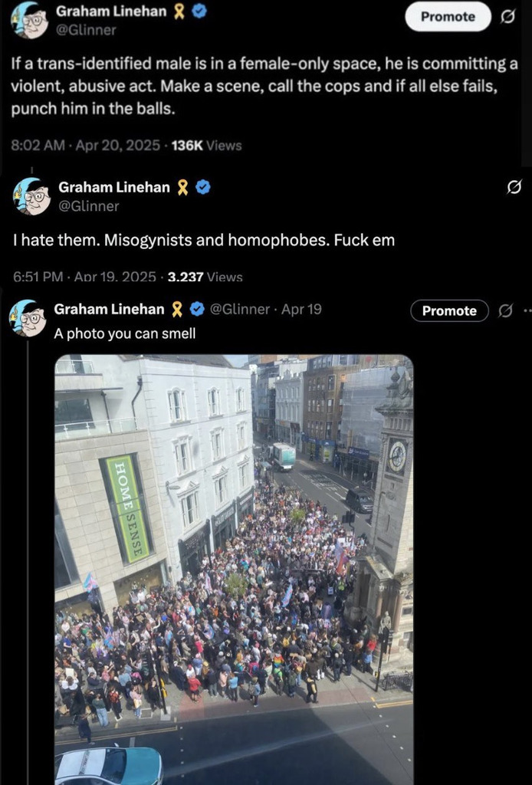Open the Grok icon on the 'I hate them' tweet

[x=514, y=187]
